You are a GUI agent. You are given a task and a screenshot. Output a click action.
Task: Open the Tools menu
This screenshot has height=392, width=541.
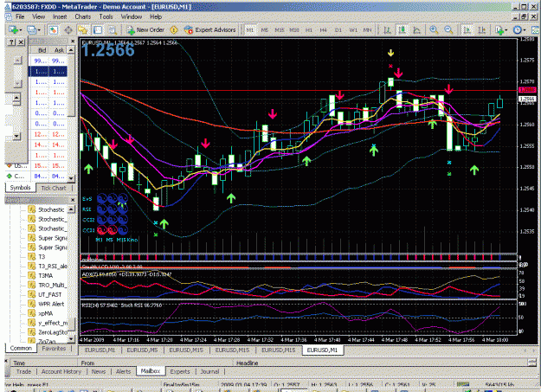106,16
